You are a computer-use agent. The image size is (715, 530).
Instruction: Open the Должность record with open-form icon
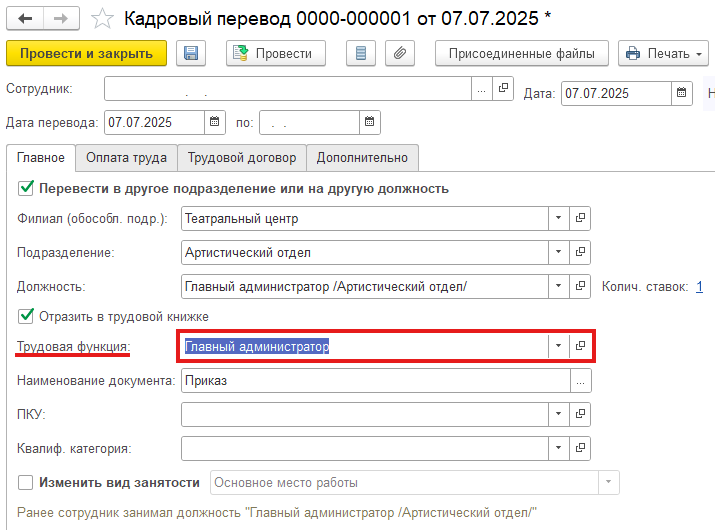580,286
